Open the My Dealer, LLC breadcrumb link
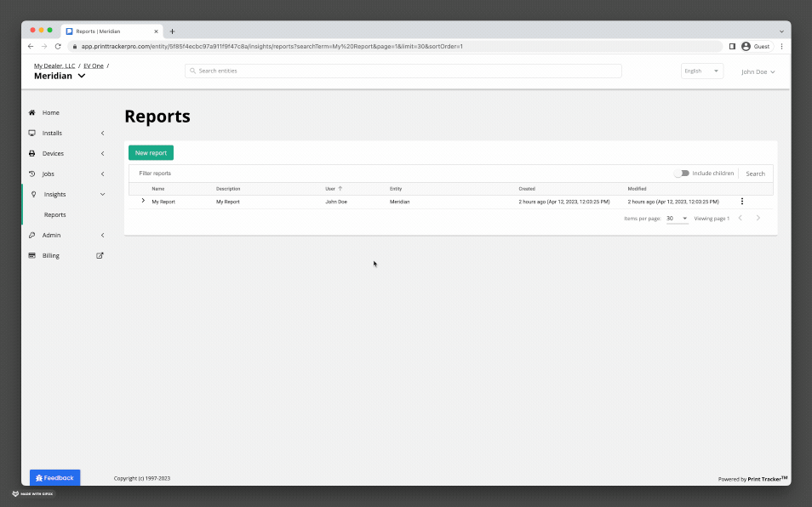The height and width of the screenshot is (507, 812). (x=54, y=66)
